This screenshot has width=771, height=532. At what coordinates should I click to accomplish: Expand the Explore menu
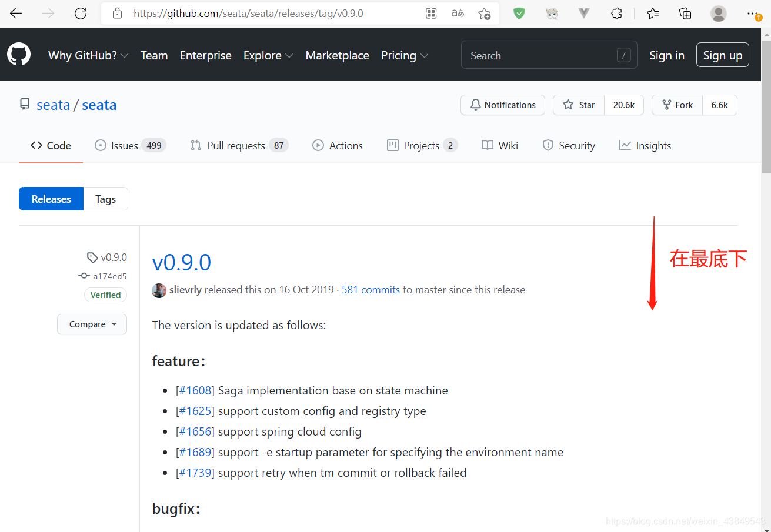(x=268, y=55)
